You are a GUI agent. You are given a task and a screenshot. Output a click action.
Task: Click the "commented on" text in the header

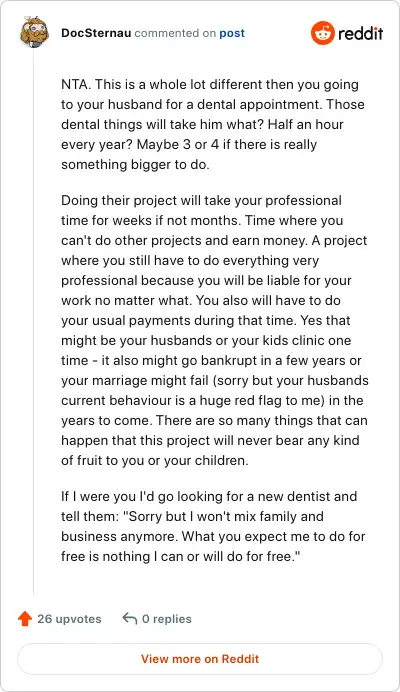175,33
